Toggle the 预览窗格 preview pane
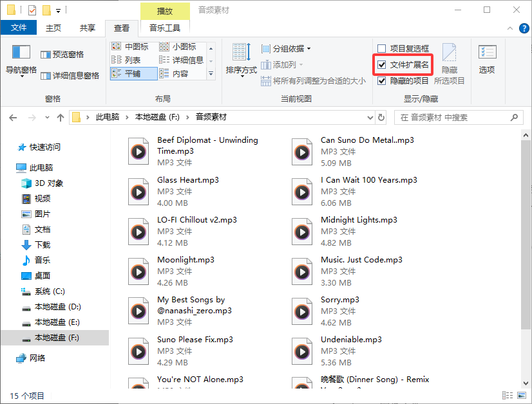 tap(62, 55)
